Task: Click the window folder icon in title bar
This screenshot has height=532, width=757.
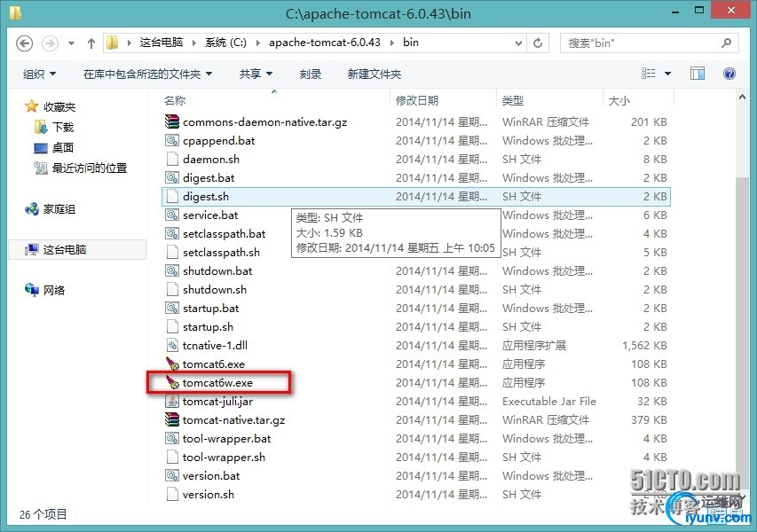Action: click(15, 12)
